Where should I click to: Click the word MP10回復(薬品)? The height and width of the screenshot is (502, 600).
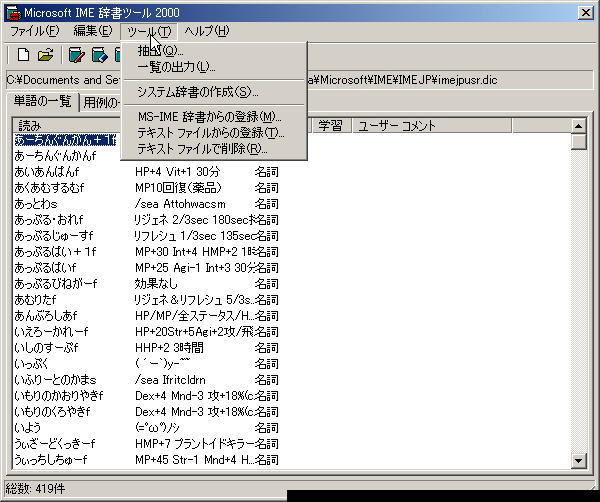(x=178, y=188)
